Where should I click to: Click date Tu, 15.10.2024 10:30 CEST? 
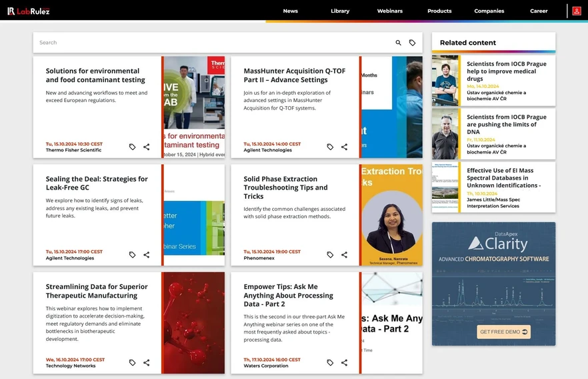tap(74, 144)
